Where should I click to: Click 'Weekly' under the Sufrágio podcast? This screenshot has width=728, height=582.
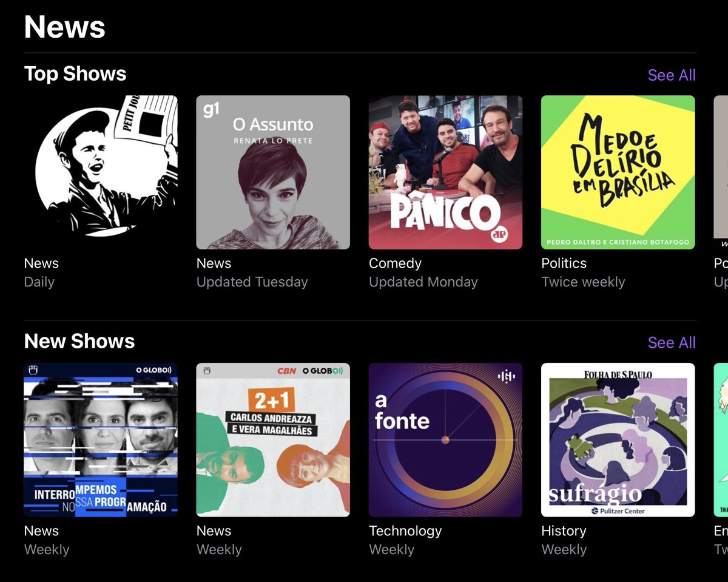[564, 550]
